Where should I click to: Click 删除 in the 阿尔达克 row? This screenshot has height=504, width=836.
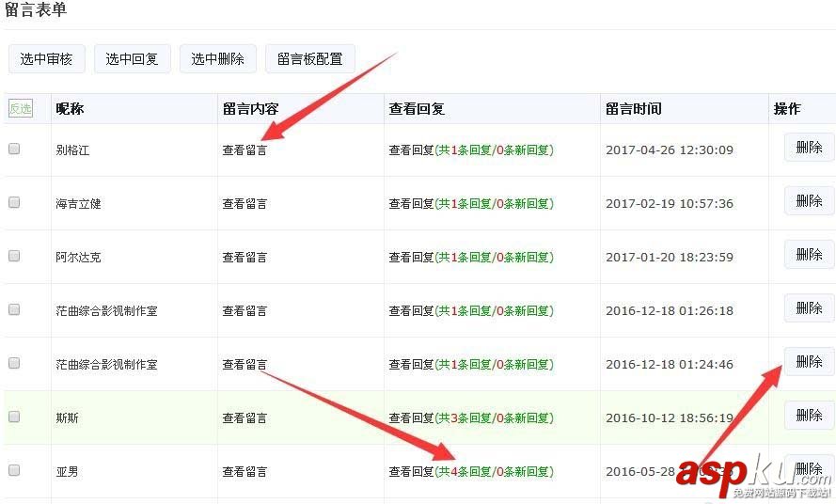tap(809, 255)
